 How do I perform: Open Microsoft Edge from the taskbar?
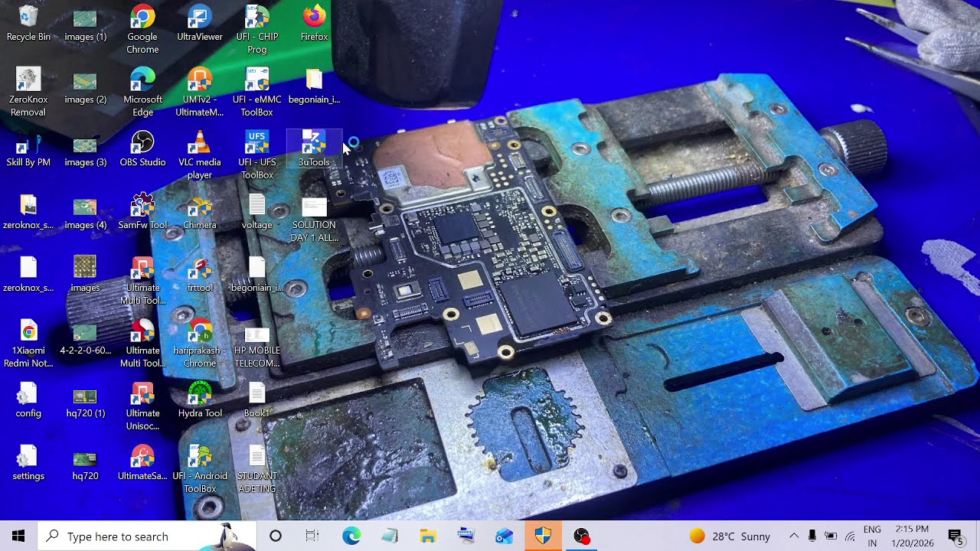pos(351,536)
